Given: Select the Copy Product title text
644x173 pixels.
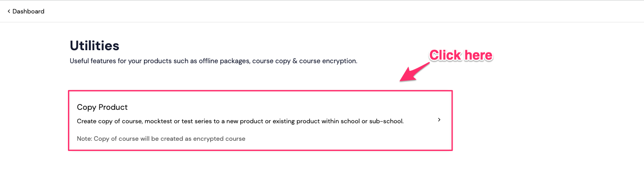Looking at the screenshot, I should (102, 107).
